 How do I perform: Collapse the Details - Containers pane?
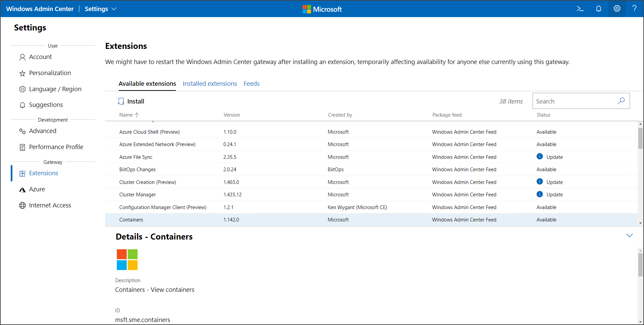click(x=629, y=236)
